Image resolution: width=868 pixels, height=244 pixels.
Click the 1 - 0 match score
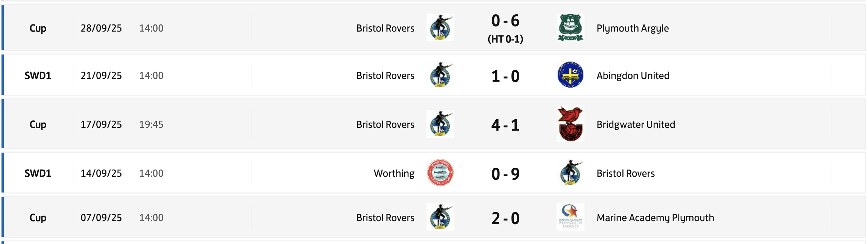pos(505,76)
